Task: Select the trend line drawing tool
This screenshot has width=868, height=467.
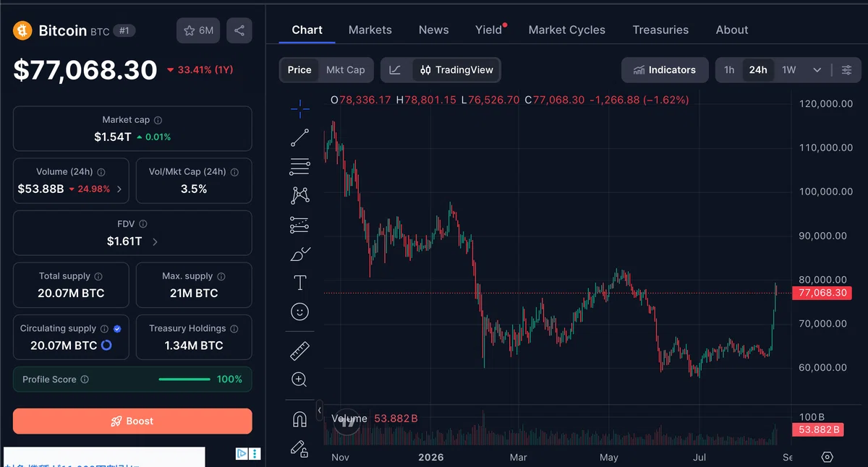Action: pos(299,137)
